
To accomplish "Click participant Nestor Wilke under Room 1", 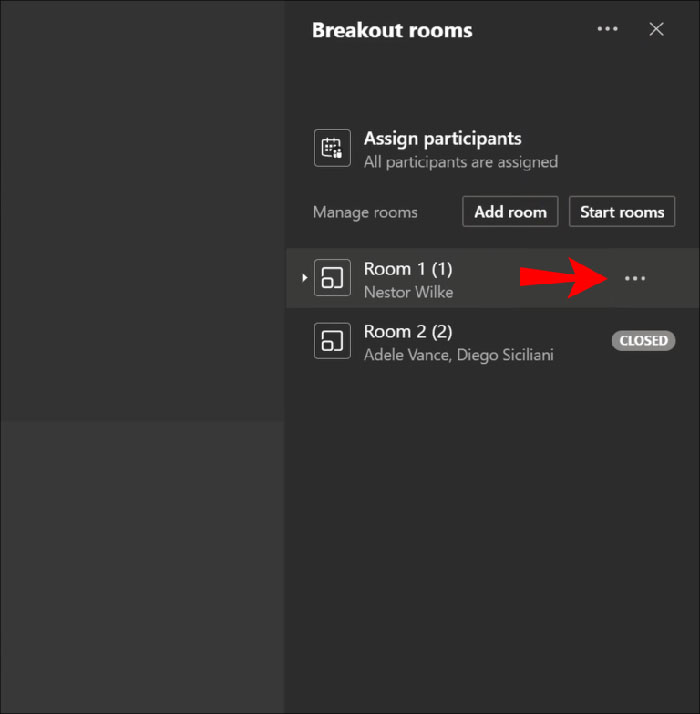I will click(408, 292).
